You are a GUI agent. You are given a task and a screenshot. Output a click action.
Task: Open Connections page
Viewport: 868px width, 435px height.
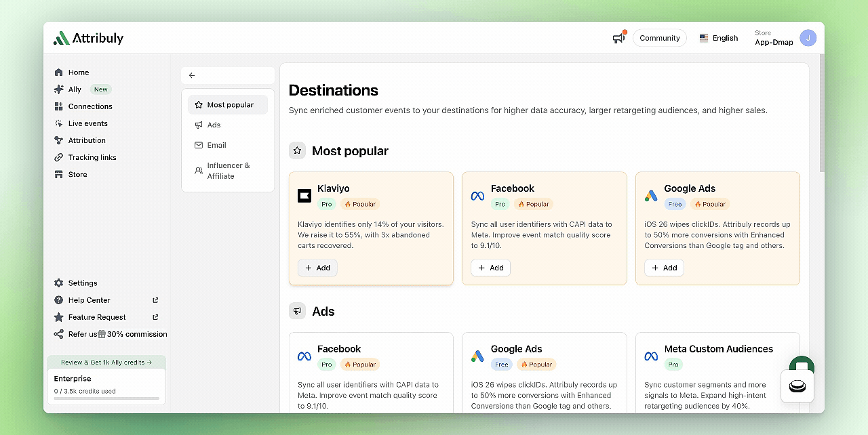click(x=90, y=106)
